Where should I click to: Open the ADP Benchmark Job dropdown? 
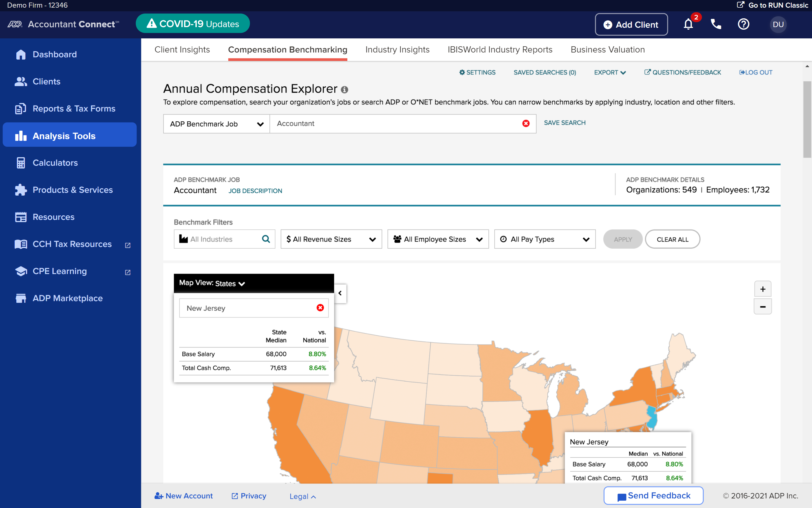pos(217,124)
